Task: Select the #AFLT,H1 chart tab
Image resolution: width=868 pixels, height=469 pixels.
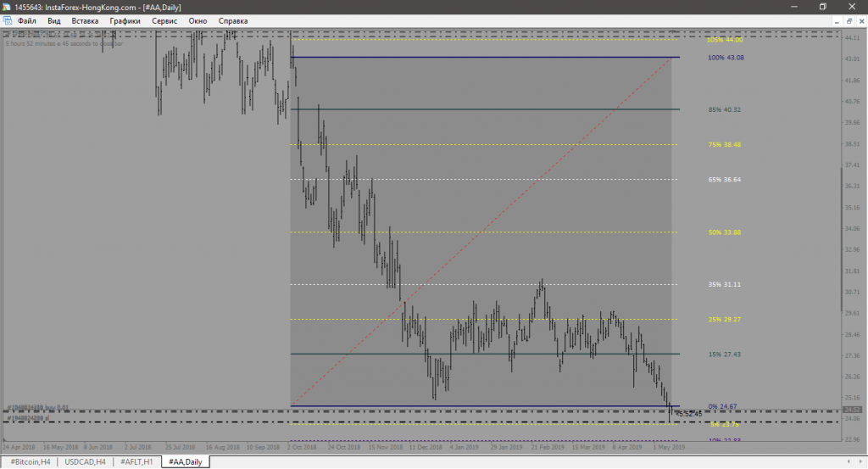Action: point(136,461)
